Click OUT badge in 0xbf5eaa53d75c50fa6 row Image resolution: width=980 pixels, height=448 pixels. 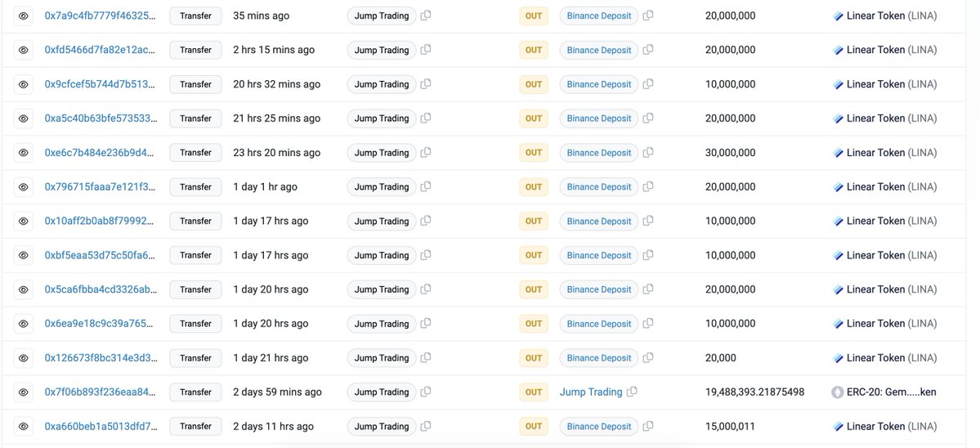click(x=533, y=255)
